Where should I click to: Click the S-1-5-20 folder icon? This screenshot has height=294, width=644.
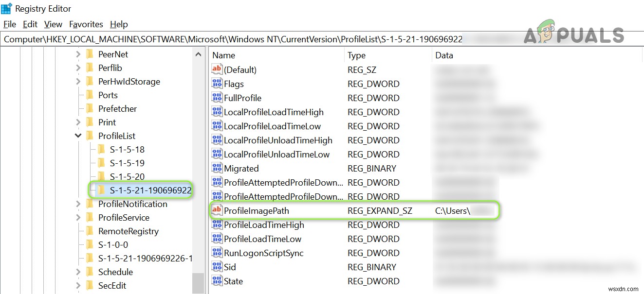[x=101, y=177]
